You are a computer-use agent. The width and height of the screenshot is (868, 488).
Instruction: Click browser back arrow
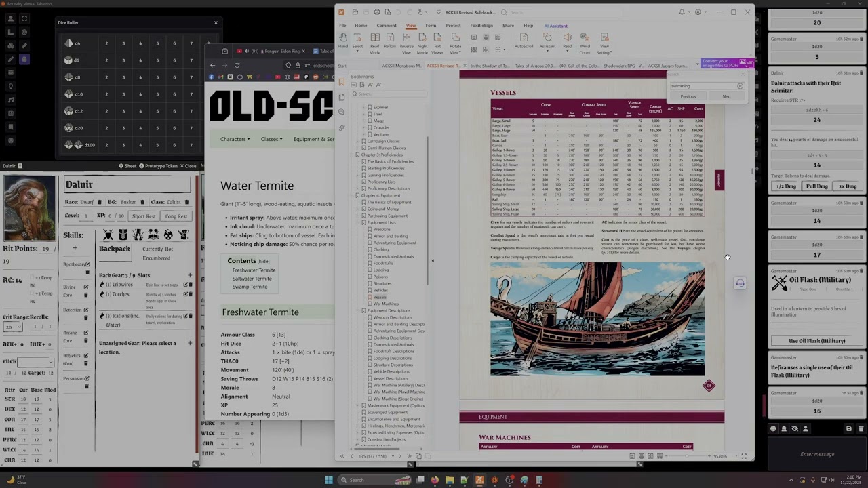point(212,65)
